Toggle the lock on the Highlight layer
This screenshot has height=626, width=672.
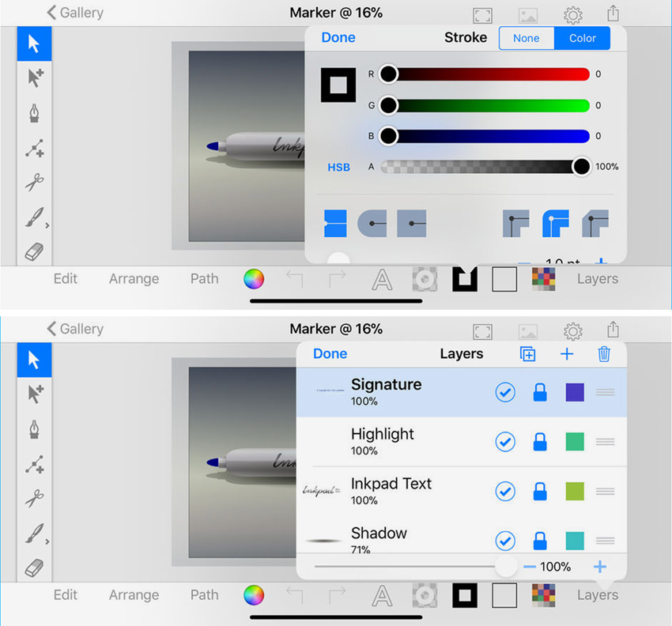(x=540, y=442)
